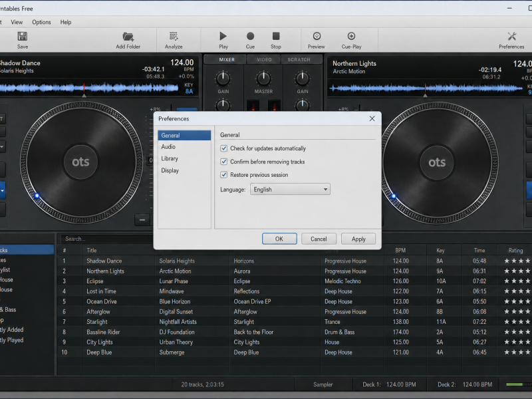
Task: Click the Apply button
Action: 358,239
